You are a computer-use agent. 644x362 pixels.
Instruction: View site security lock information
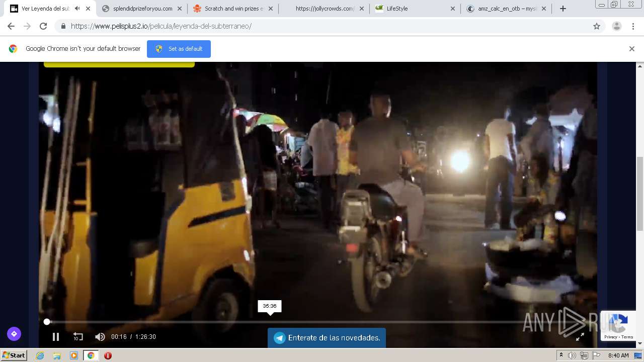coord(63,26)
